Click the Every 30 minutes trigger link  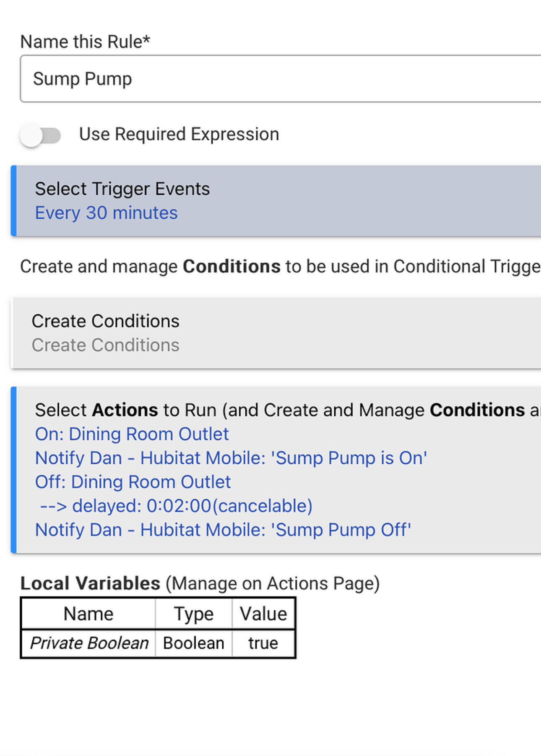click(x=106, y=213)
